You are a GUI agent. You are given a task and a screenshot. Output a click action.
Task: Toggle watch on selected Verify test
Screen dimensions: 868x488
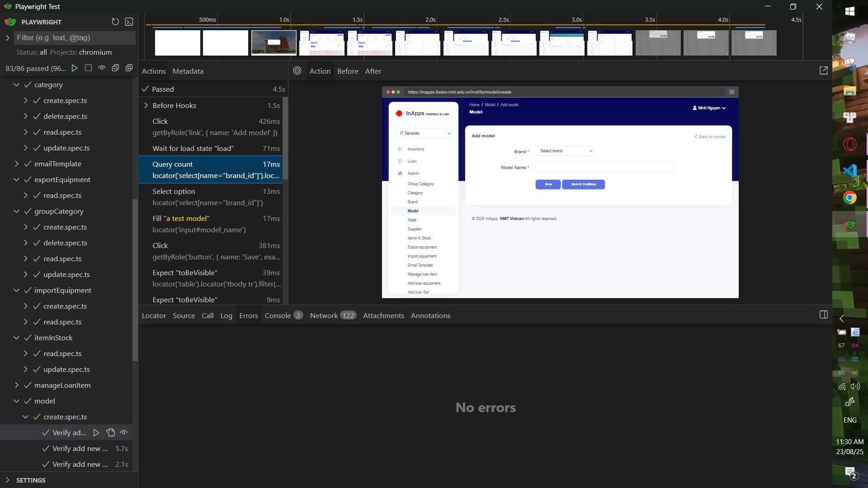[123, 433]
